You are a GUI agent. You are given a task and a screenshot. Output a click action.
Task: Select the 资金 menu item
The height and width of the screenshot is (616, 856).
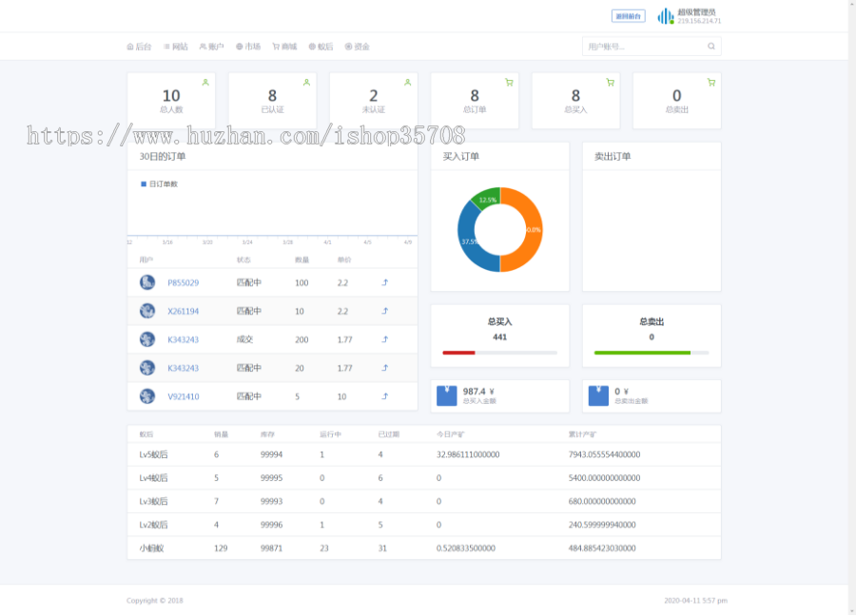pyautogui.click(x=357, y=47)
